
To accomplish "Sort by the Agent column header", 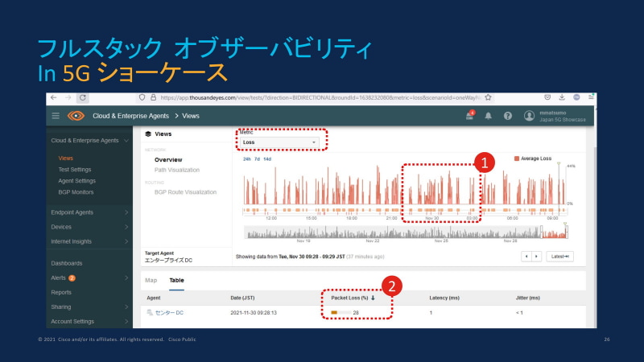I will click(154, 298).
